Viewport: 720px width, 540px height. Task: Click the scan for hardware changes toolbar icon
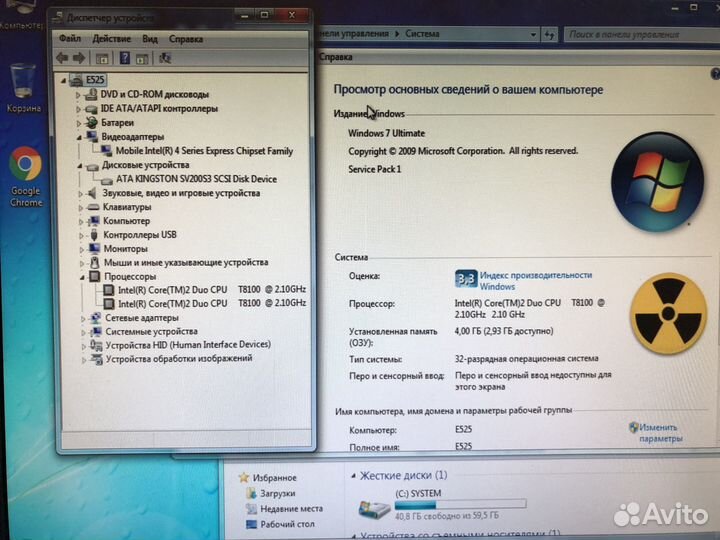point(166,57)
